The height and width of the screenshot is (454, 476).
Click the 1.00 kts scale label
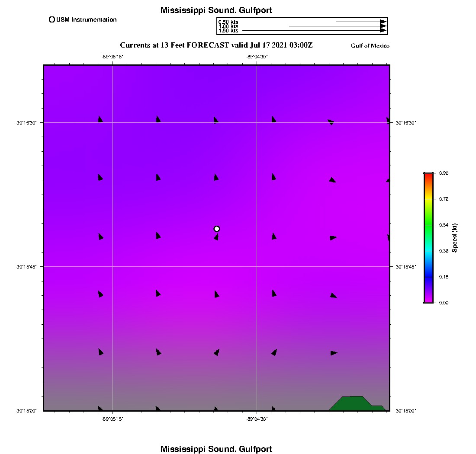(x=228, y=26)
